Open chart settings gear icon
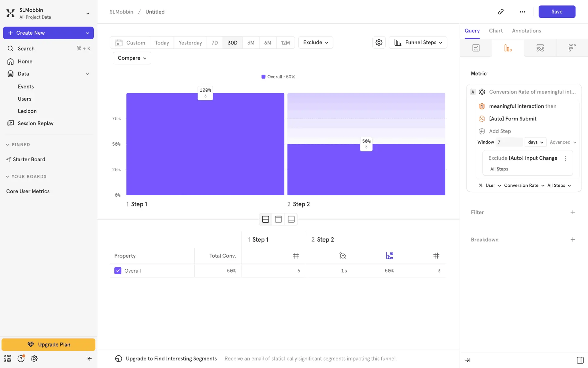 (x=379, y=42)
